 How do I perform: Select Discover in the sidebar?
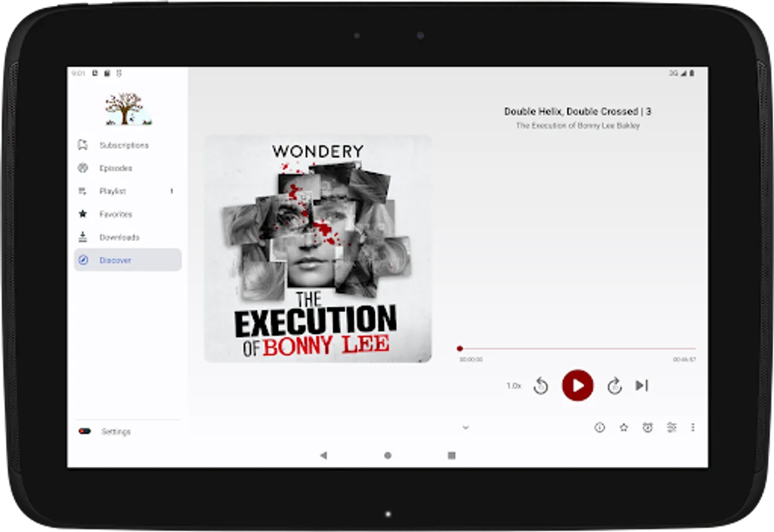point(128,260)
